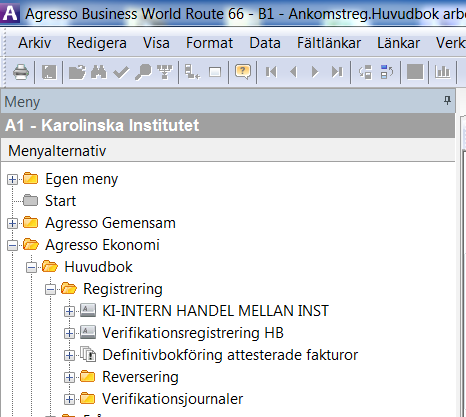Click the KI-INTERN HANDEL form icon
The image size is (466, 417).
click(x=88, y=310)
